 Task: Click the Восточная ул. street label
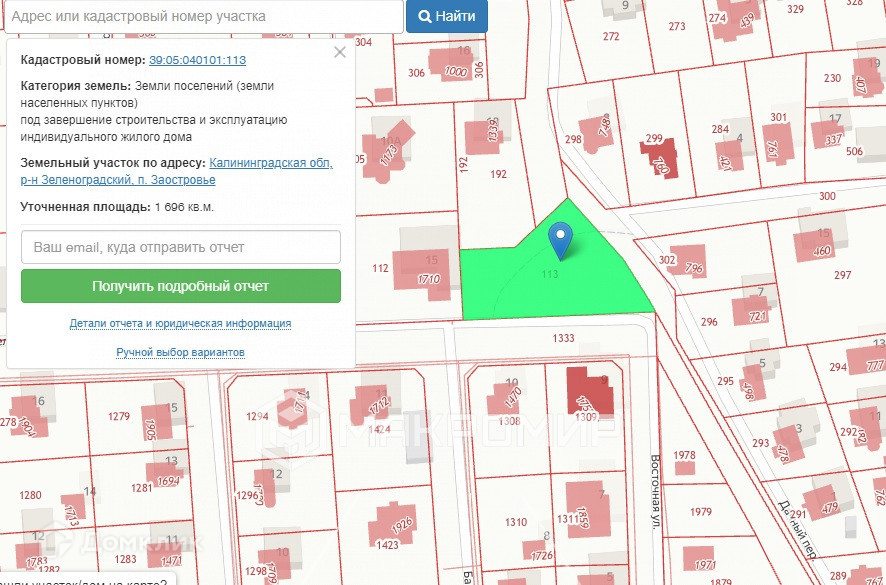click(655, 492)
